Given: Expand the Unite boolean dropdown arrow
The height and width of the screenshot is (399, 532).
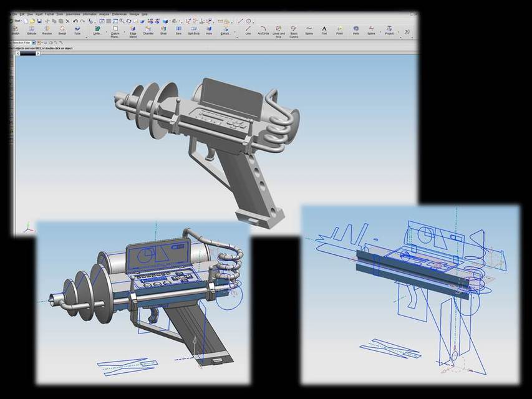Looking at the screenshot, I should [x=106, y=31].
